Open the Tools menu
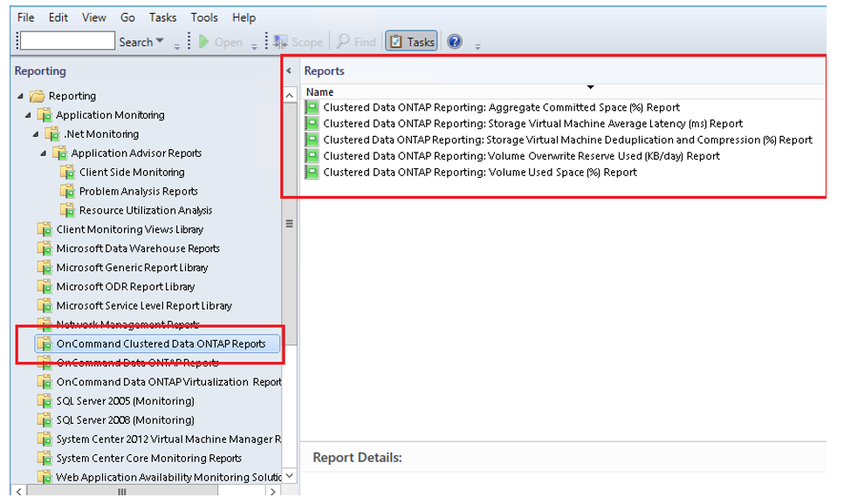Image resolution: width=844 pixels, height=504 pixels. click(x=204, y=17)
